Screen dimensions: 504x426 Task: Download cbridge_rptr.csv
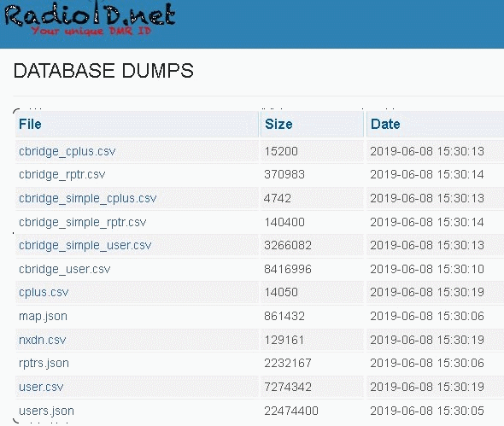point(62,174)
